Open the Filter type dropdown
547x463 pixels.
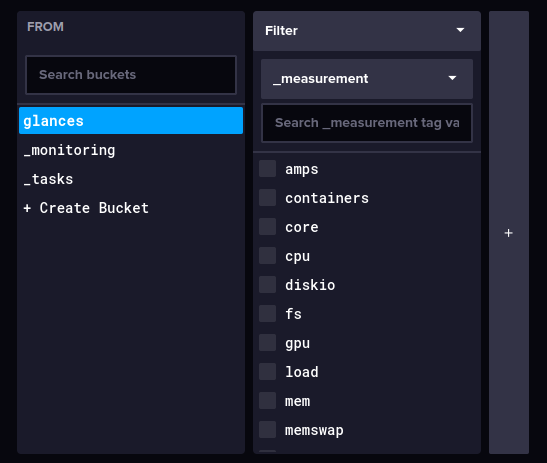pos(367,31)
